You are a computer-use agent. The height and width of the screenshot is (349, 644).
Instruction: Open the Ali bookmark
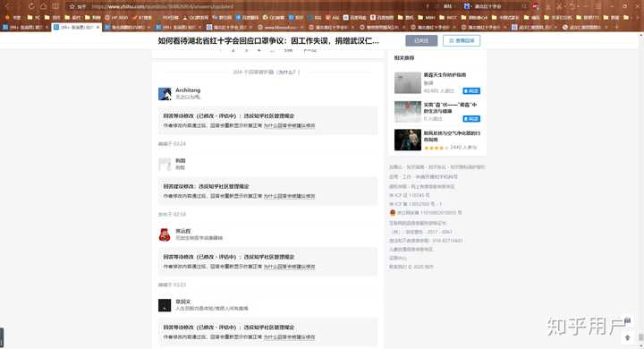point(333,17)
